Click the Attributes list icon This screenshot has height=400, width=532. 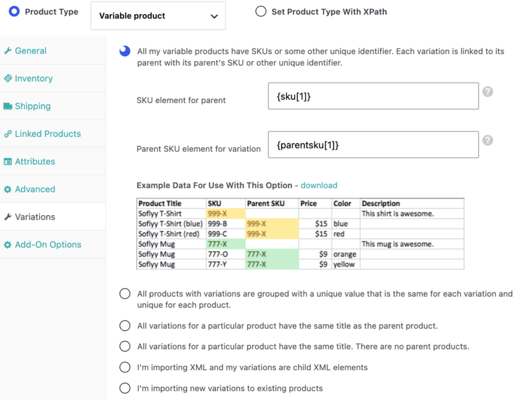pos(8,162)
